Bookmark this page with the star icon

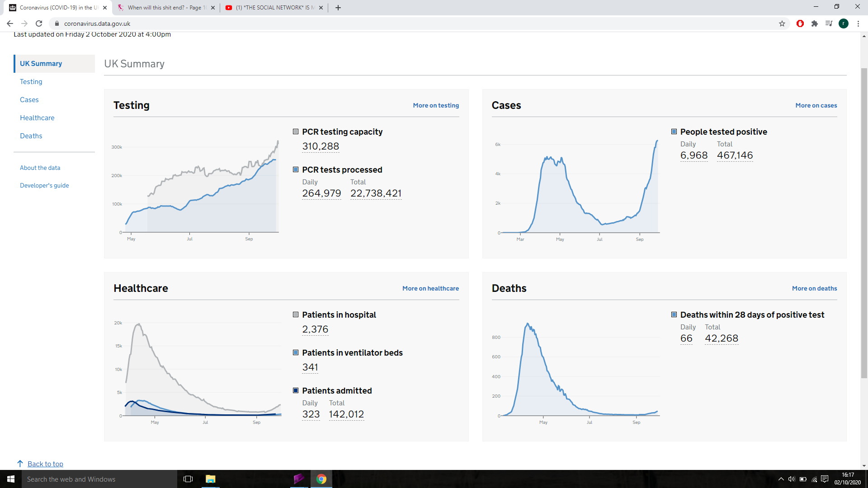coord(782,23)
